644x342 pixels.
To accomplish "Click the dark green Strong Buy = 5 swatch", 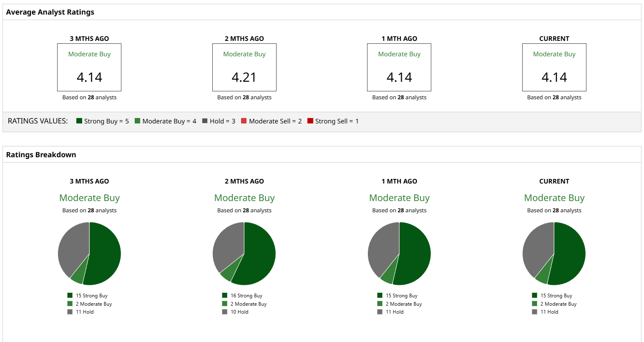I will click(x=79, y=121).
